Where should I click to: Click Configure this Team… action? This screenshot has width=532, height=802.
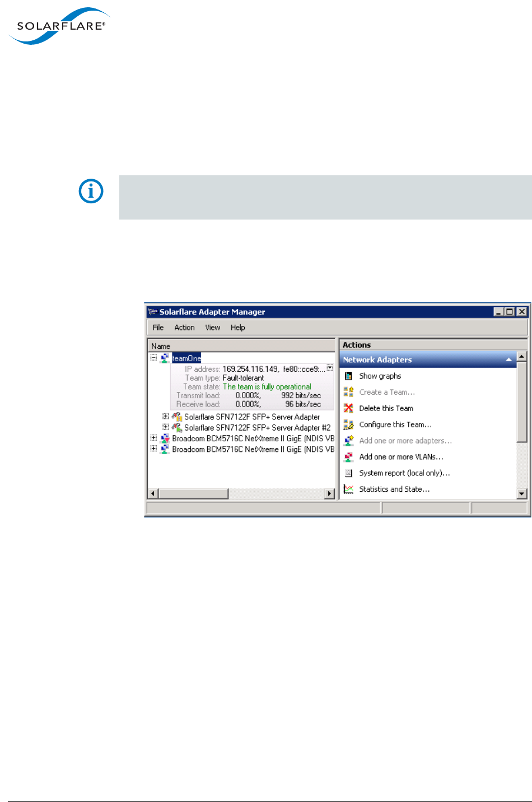(x=395, y=425)
